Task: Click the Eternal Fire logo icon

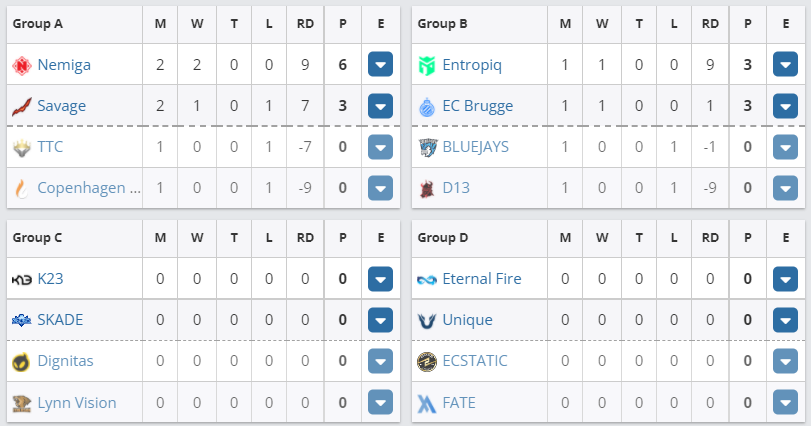Action: 428,279
